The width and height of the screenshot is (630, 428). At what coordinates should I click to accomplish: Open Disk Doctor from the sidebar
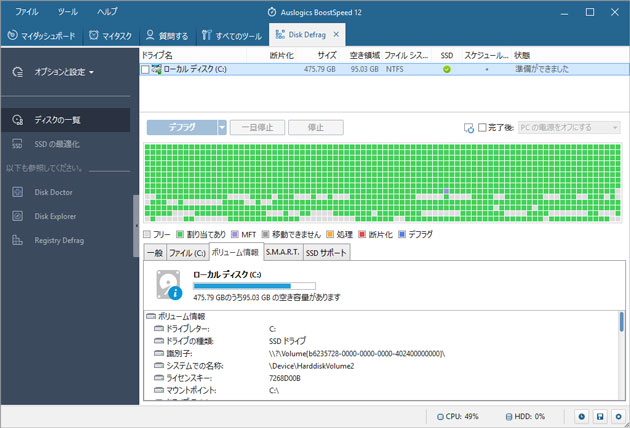pyautogui.click(x=54, y=191)
